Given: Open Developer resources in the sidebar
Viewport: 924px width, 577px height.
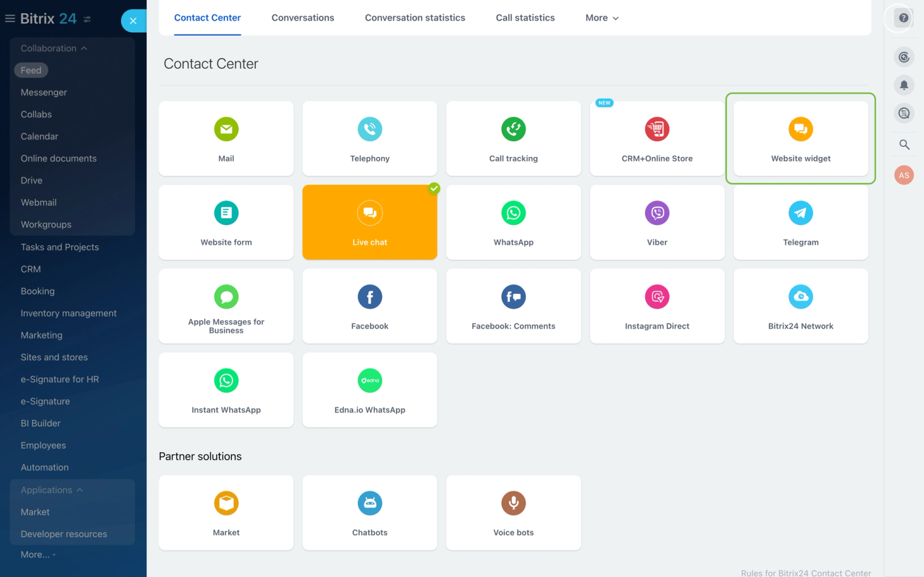Looking at the screenshot, I should [x=64, y=534].
